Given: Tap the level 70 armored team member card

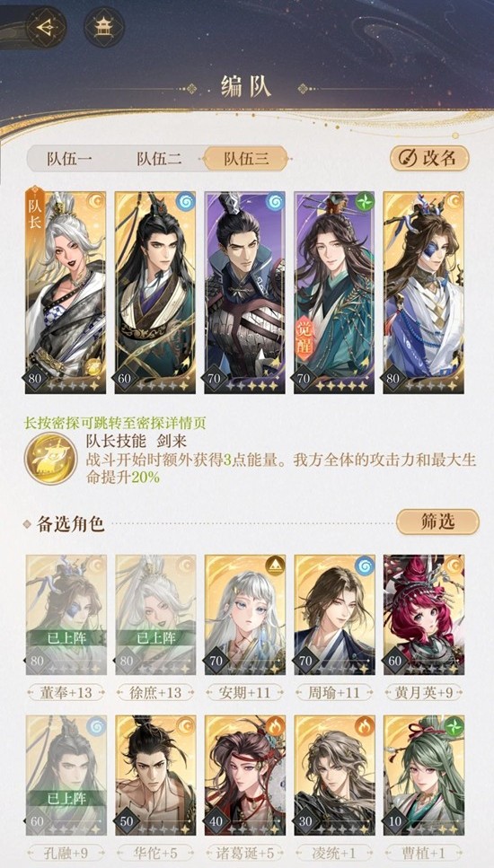Looking at the screenshot, I should point(245,293).
